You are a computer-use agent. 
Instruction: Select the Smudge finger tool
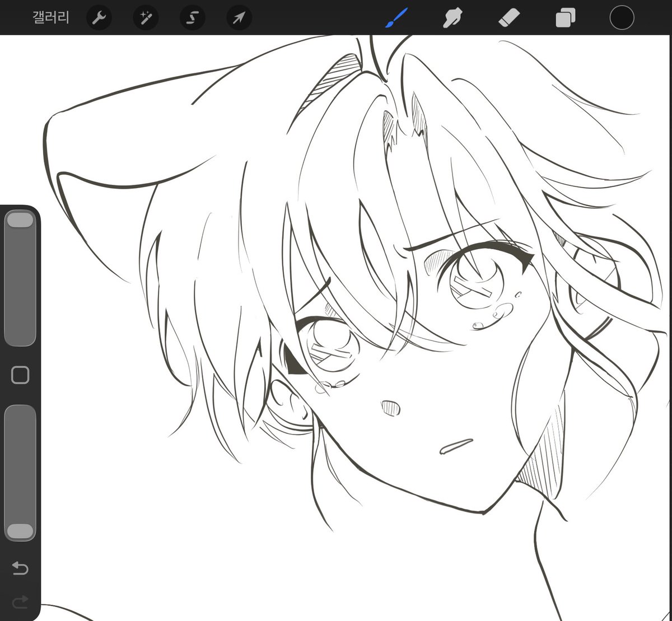click(452, 18)
